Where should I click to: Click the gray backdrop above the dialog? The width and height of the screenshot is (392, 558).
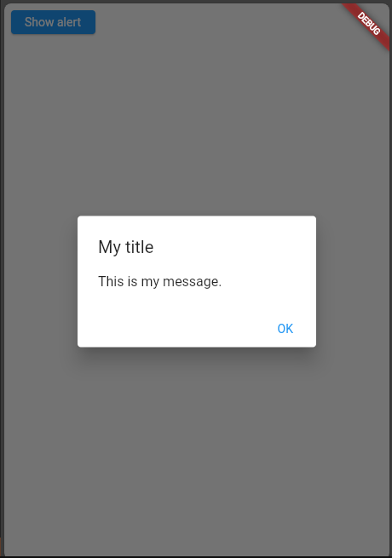(x=197, y=124)
